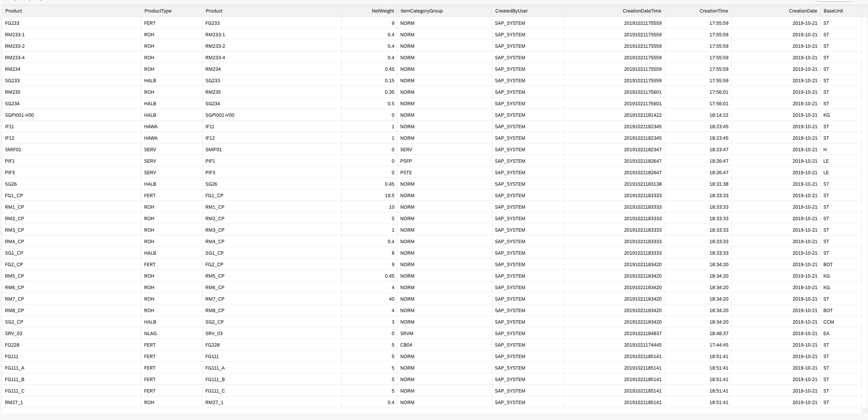Open the NetWeight column header menu
Screen dimensions: 868x420
(x=382, y=11)
